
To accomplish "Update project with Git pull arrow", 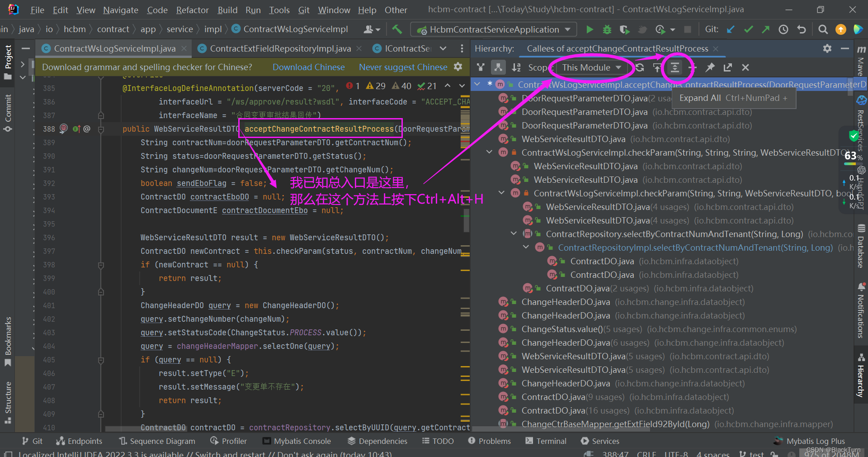I will [x=731, y=29].
